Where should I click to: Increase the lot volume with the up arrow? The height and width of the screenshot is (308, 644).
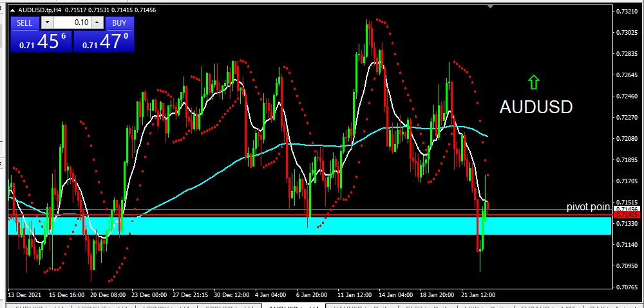[x=97, y=23]
